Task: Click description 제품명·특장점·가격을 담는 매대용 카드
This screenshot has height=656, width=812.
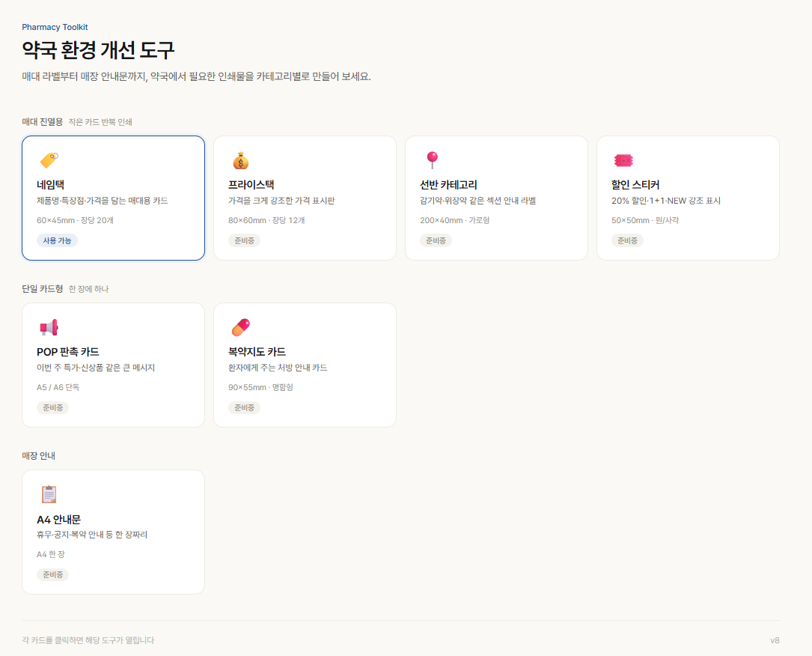Action: pyautogui.click(x=103, y=201)
